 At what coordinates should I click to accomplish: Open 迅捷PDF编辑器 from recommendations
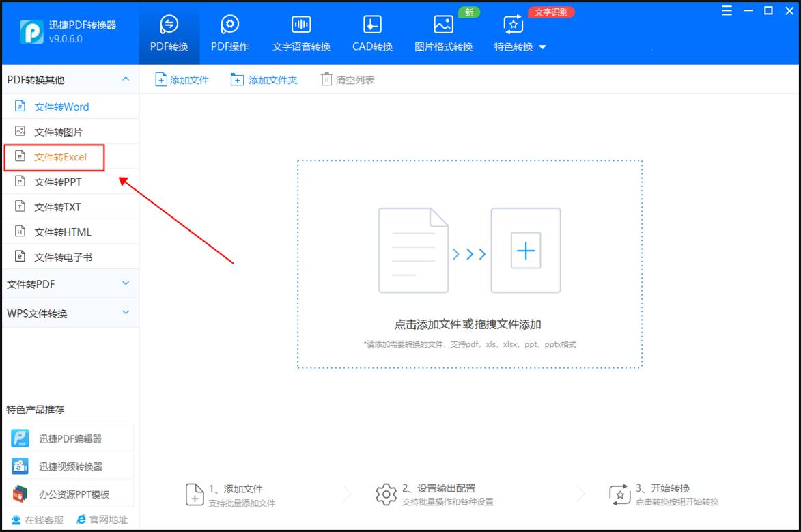tap(70, 438)
